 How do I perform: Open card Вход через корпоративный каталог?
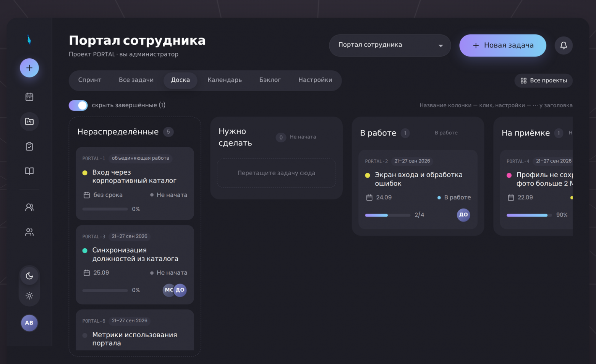tap(135, 183)
